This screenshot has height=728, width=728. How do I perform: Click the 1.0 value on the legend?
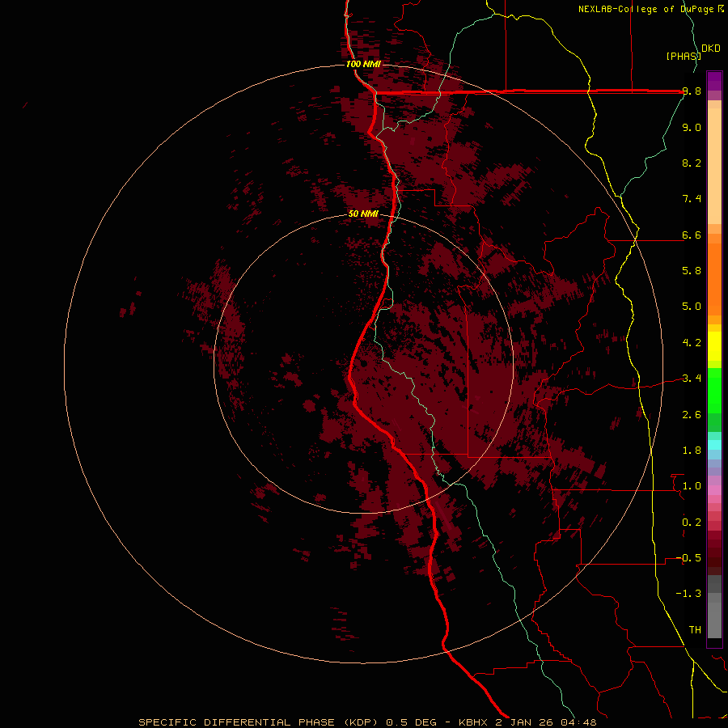tap(692, 486)
